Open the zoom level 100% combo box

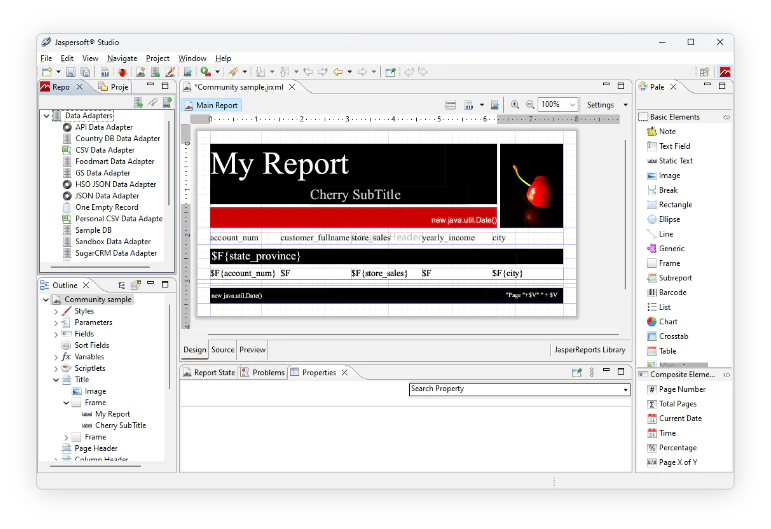tap(558, 105)
